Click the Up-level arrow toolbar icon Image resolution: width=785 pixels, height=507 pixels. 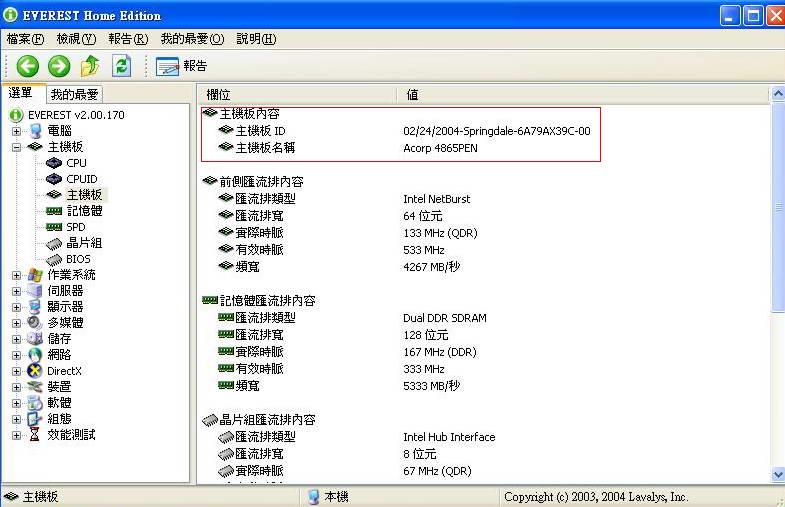tap(90, 66)
